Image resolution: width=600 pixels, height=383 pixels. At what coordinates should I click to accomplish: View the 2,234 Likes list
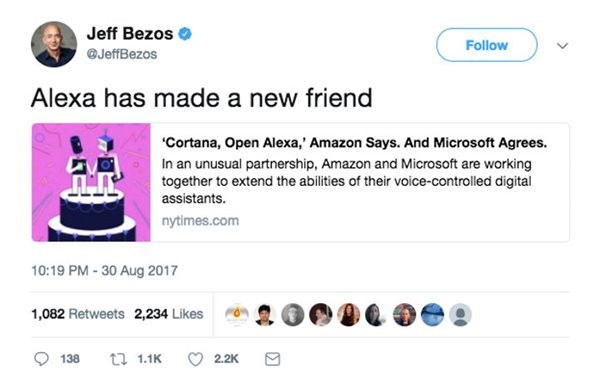(x=169, y=314)
